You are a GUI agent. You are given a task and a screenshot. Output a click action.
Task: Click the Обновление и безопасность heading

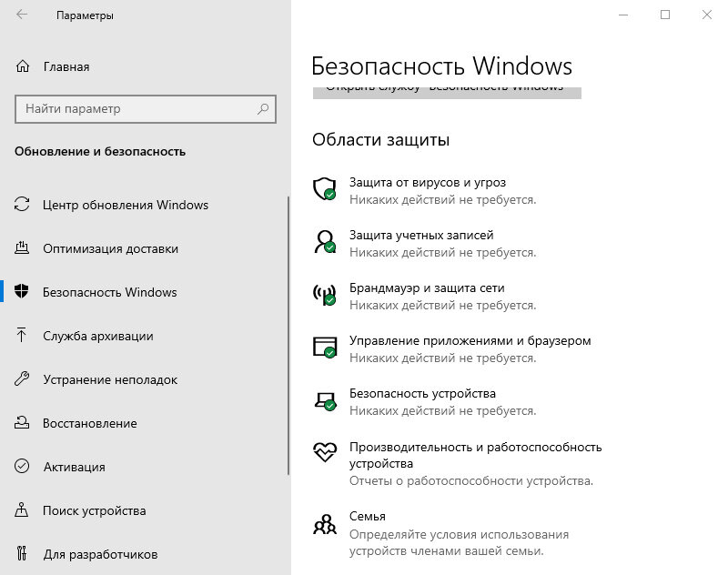tap(100, 151)
